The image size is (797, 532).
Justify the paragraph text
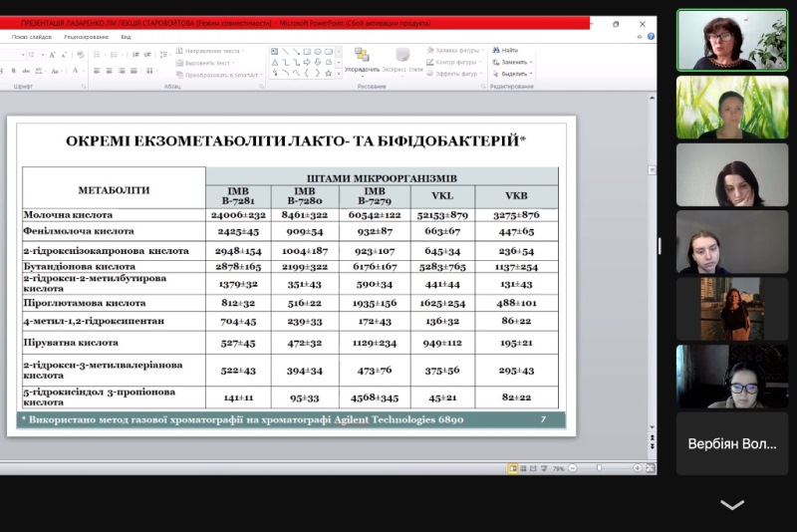coord(133,71)
